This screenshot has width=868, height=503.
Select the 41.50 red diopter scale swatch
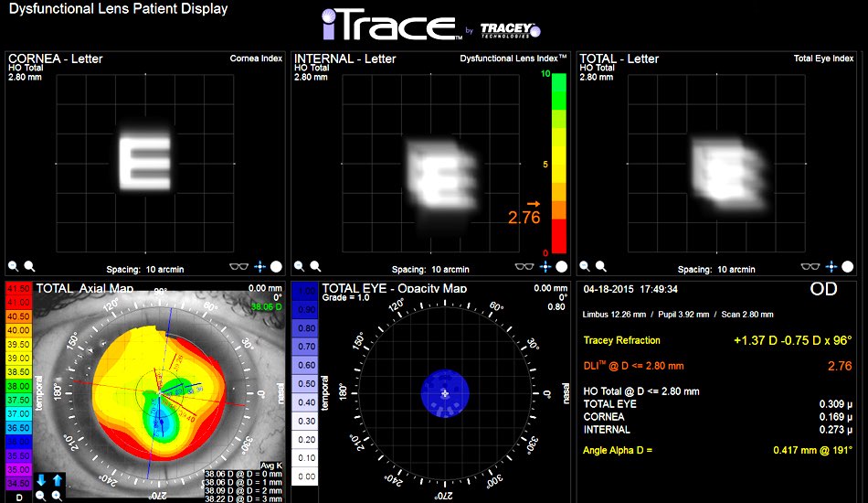point(18,289)
